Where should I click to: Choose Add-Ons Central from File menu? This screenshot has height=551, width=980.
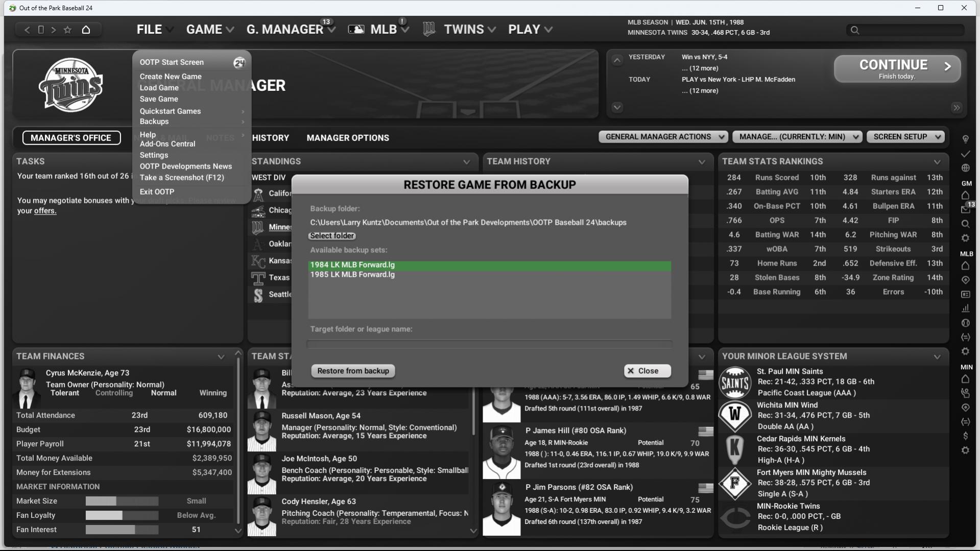point(168,144)
